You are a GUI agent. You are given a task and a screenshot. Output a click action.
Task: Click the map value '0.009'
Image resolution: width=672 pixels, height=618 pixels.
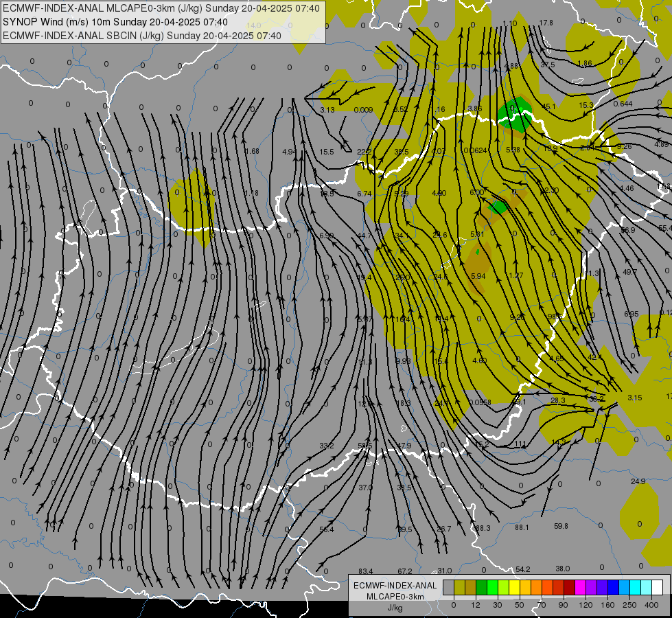pos(363,110)
